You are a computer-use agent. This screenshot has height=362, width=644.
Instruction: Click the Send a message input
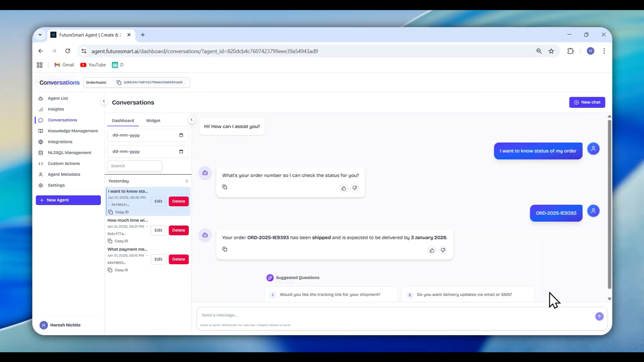coord(396,315)
